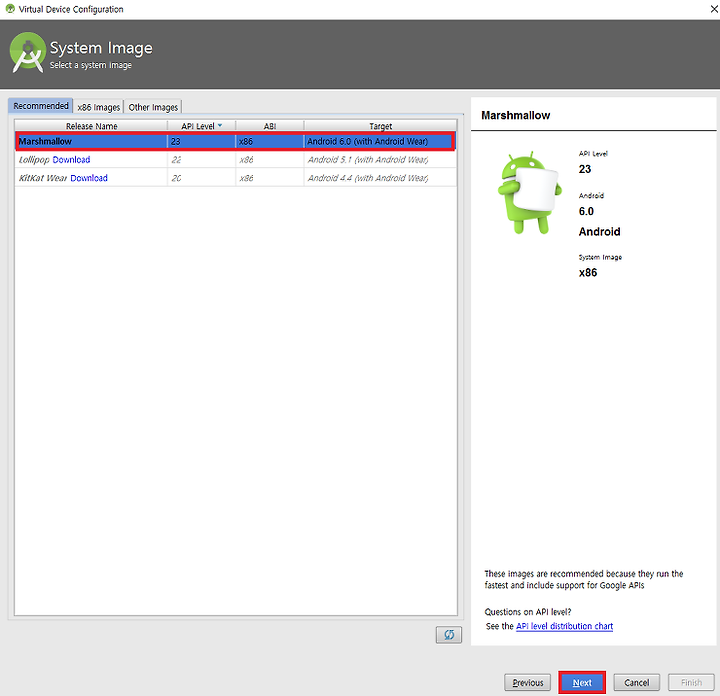The image size is (720, 696).
Task: Click Android 5.1 (with Android Wear) target cell
Action: click(x=380, y=160)
